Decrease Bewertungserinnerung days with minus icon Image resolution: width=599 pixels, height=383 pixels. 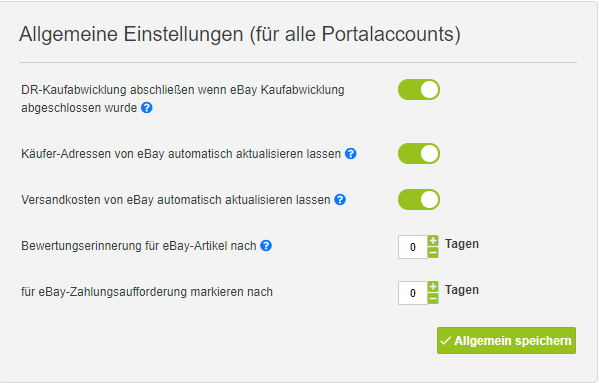click(x=433, y=252)
